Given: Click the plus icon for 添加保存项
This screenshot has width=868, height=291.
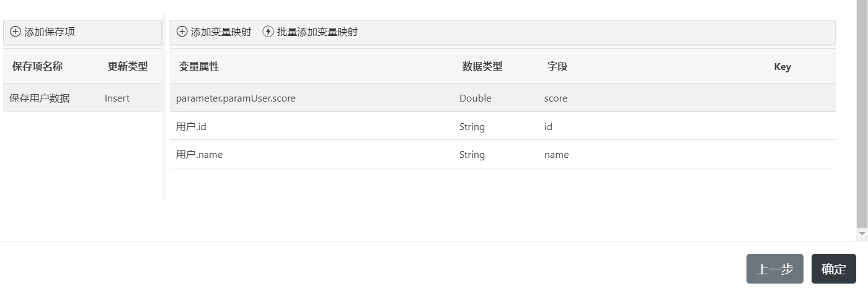Looking at the screenshot, I should [x=15, y=32].
